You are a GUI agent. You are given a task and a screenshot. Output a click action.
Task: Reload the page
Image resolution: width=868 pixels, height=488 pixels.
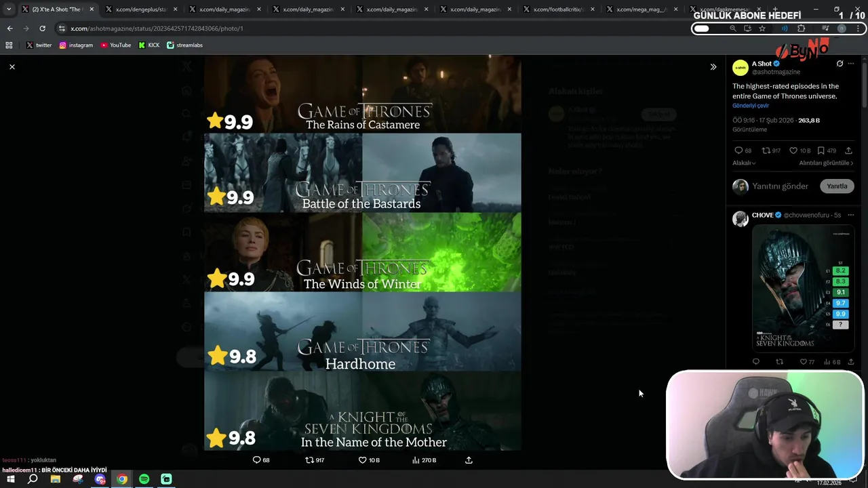pyautogui.click(x=42, y=28)
